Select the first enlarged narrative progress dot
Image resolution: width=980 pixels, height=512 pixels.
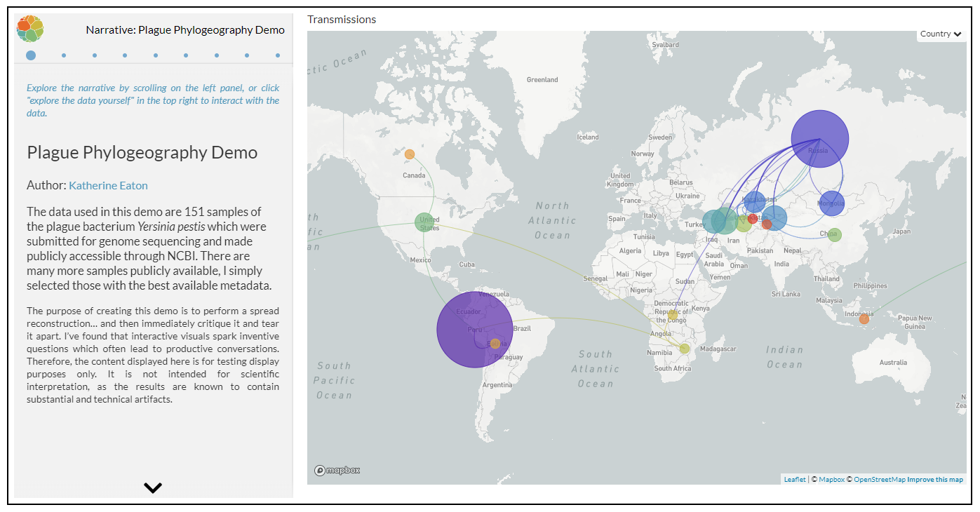(31, 55)
